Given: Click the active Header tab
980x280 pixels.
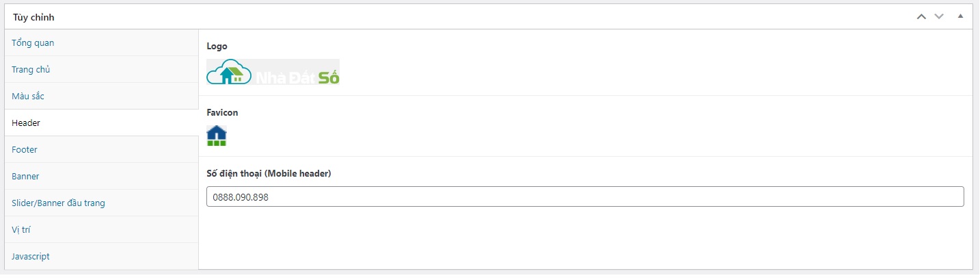Looking at the screenshot, I should 26,123.
